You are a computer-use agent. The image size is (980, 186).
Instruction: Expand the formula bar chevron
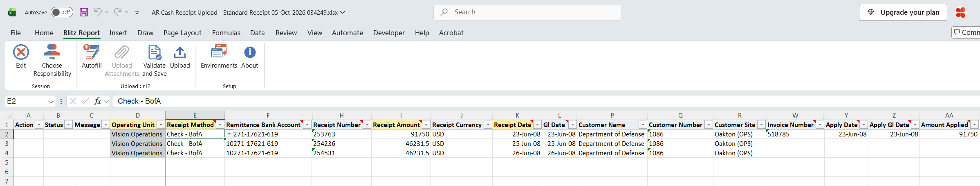pos(106,101)
